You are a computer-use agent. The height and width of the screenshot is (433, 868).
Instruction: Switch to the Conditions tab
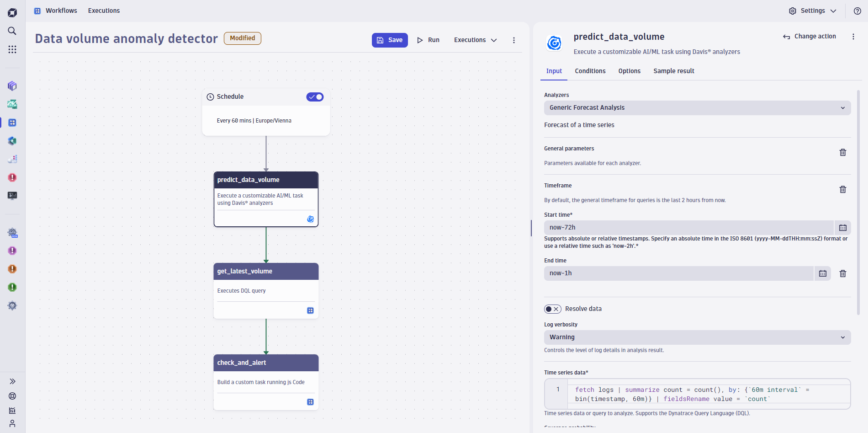590,71
